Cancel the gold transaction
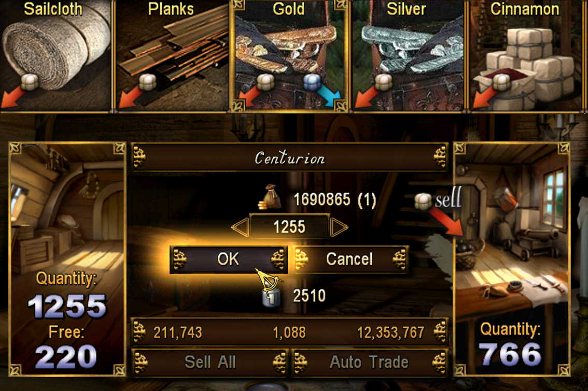 (349, 259)
